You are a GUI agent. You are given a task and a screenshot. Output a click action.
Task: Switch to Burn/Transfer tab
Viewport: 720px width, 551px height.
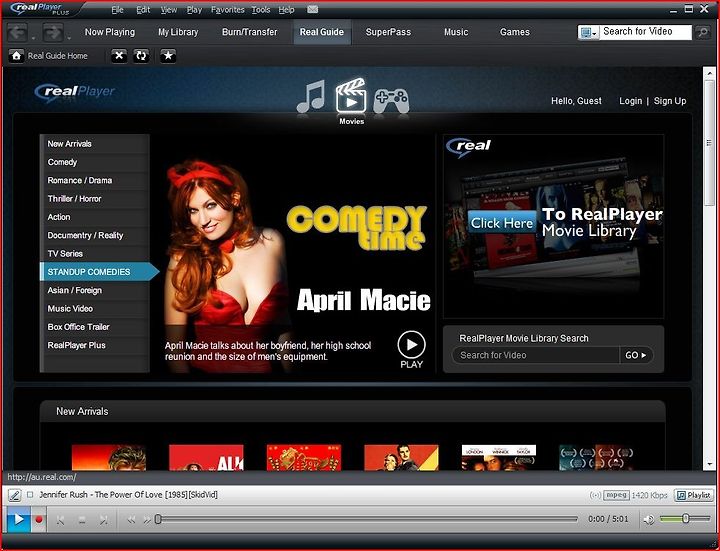point(249,32)
